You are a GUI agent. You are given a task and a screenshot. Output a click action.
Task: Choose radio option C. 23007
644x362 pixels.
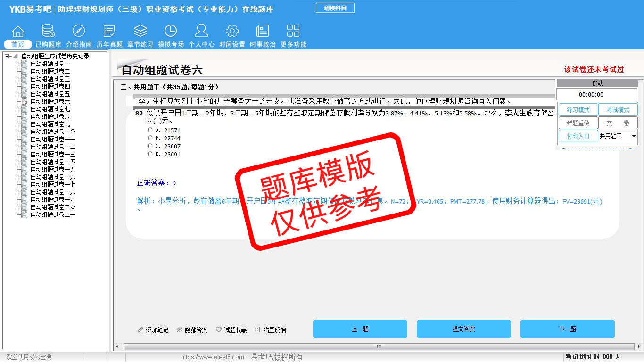point(150,146)
